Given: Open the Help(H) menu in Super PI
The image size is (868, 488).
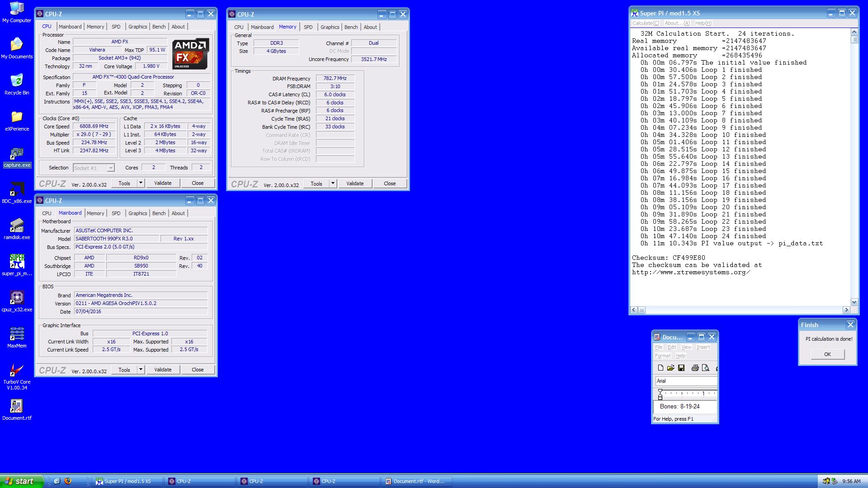Looking at the screenshot, I should [x=703, y=23].
